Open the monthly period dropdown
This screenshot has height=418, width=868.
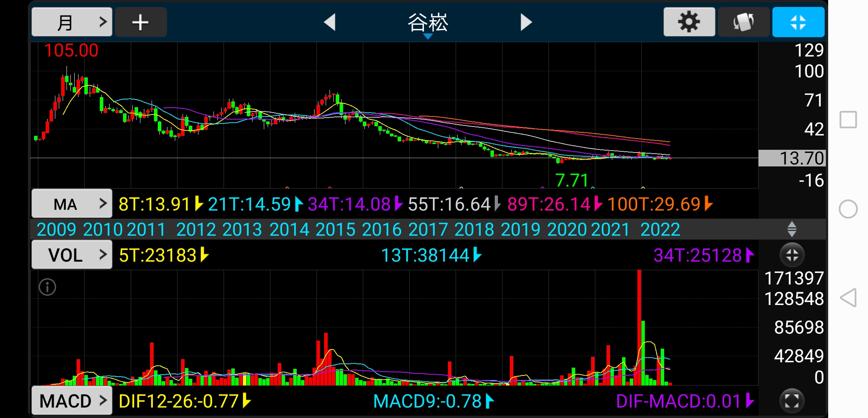pyautogui.click(x=72, y=22)
